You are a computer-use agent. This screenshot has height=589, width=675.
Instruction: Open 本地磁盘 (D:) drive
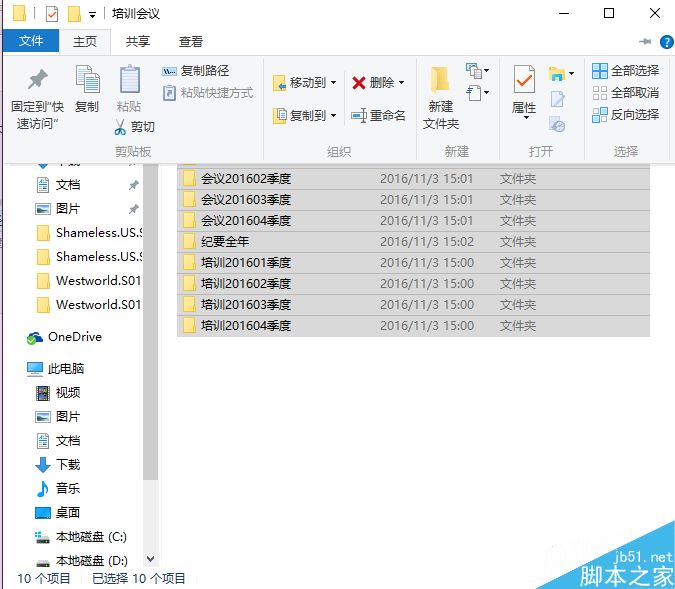tap(81, 561)
